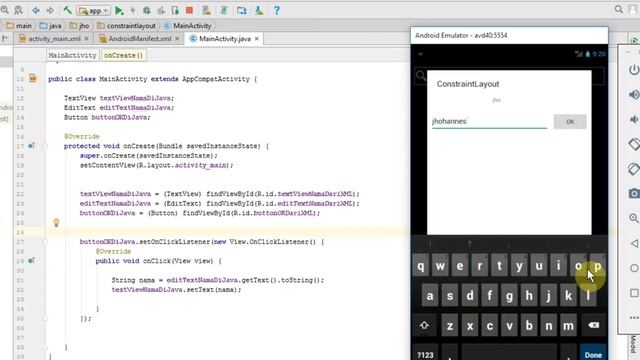This screenshot has height=360, width=640.
Task: Open the main folder breadcrumb
Action: click(19, 26)
